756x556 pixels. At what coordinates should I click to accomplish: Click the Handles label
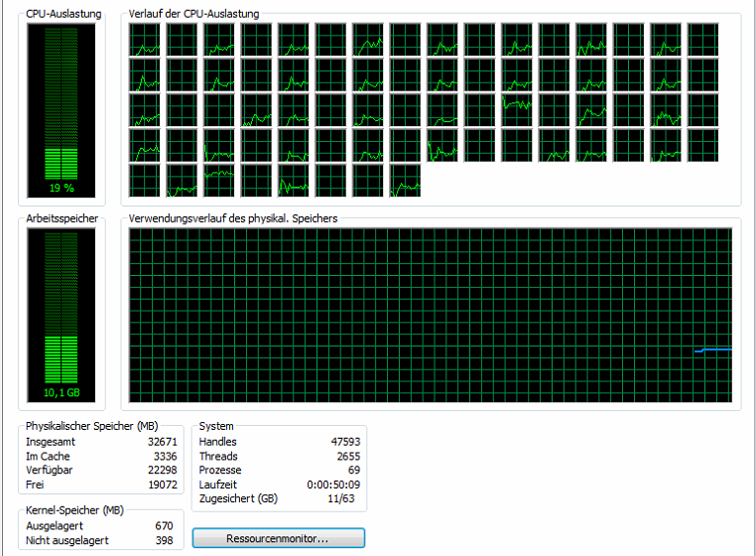[218, 442]
